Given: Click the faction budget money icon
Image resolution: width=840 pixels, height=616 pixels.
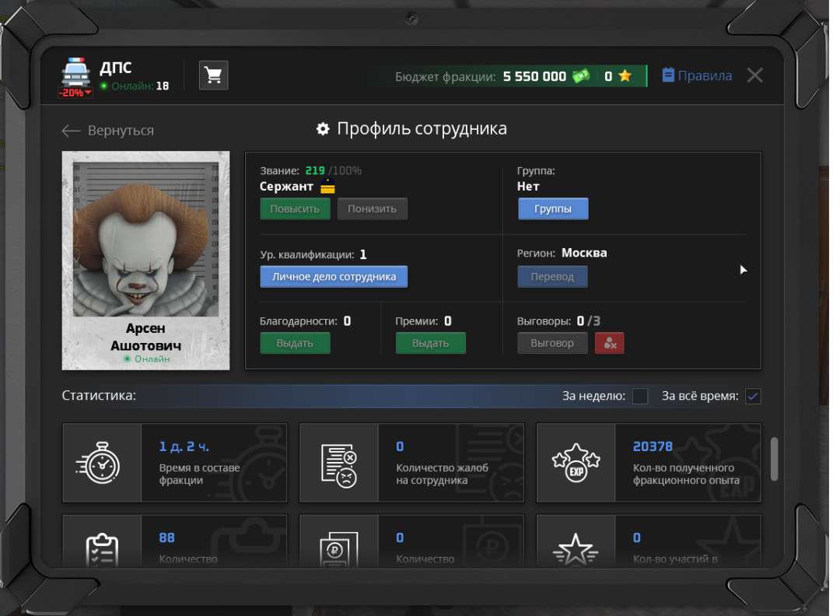Looking at the screenshot, I should 581,76.
